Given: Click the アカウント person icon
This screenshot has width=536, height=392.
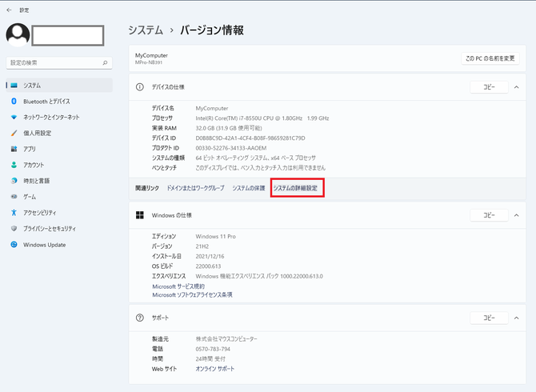Looking at the screenshot, I should (14, 165).
